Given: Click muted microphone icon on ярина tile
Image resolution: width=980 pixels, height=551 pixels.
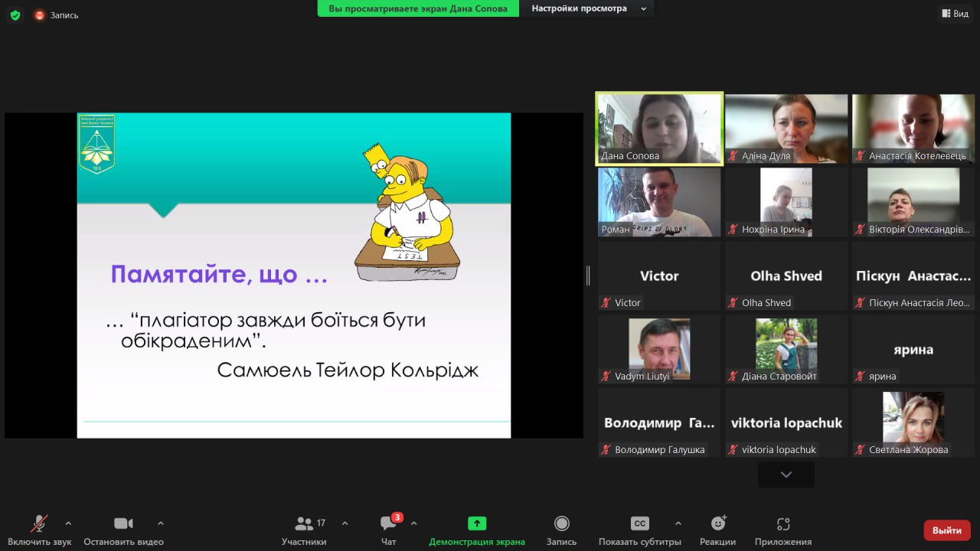Looking at the screenshot, I should point(861,377).
